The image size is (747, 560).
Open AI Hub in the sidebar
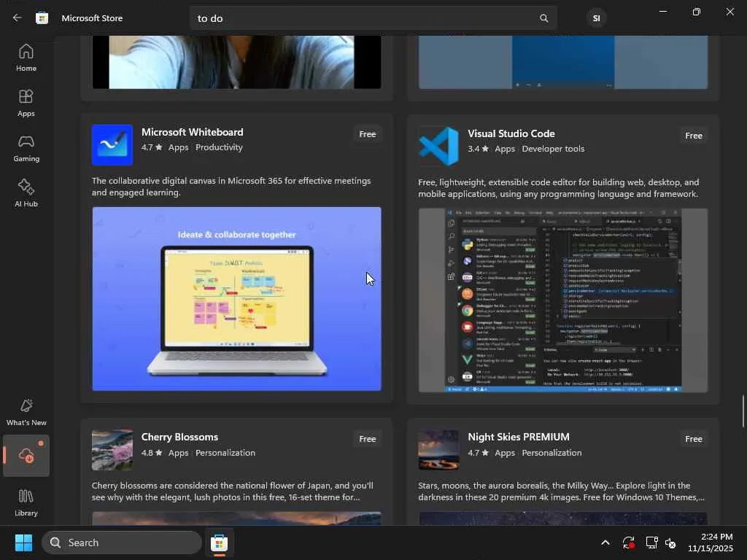point(26,193)
